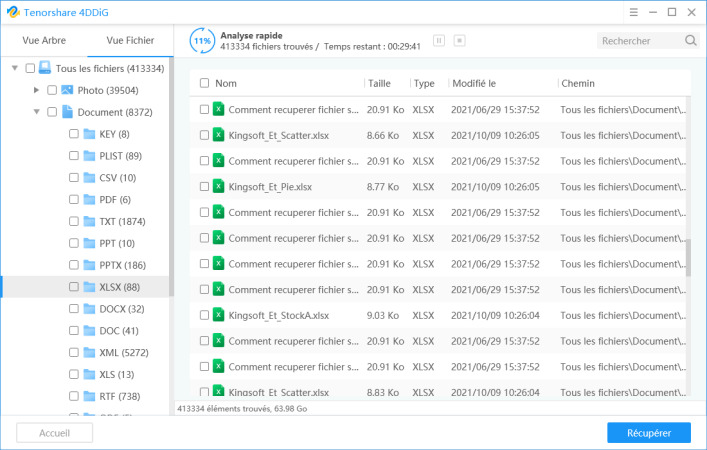Click the PDF folder icon
Viewport: 707px width, 450px height.
(89, 199)
